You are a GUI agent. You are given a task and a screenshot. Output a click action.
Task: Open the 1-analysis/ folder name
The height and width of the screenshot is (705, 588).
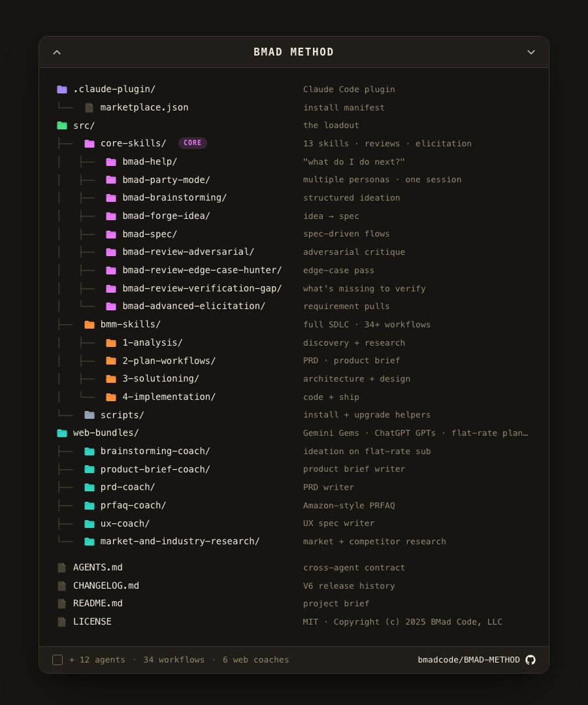[152, 342]
